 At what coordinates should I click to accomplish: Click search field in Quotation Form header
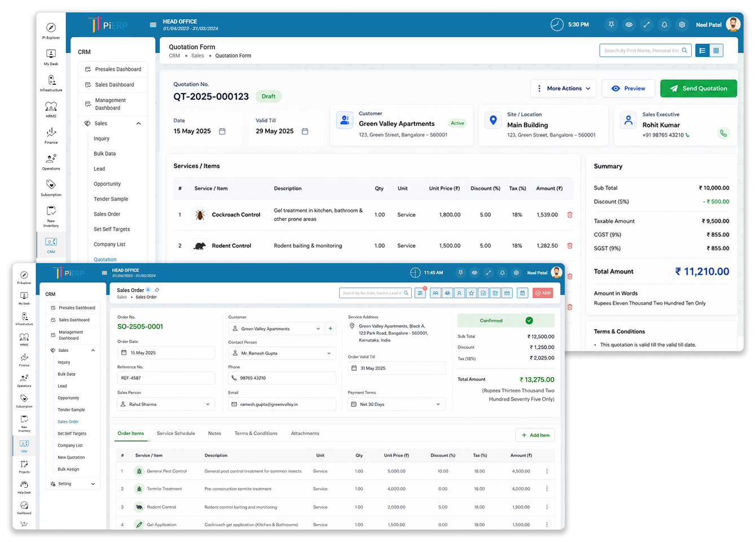pyautogui.click(x=645, y=50)
